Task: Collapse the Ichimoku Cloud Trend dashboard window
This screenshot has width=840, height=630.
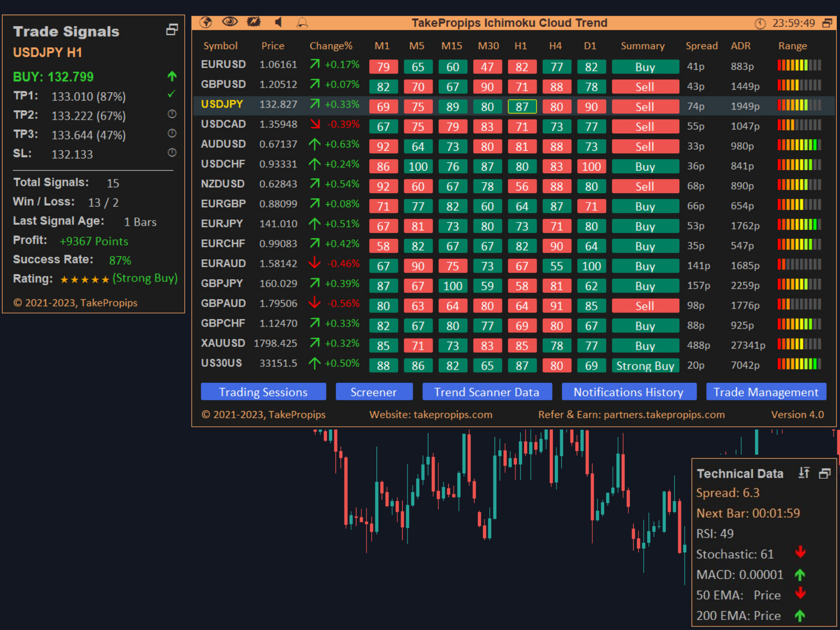Action: pyautogui.click(x=827, y=23)
